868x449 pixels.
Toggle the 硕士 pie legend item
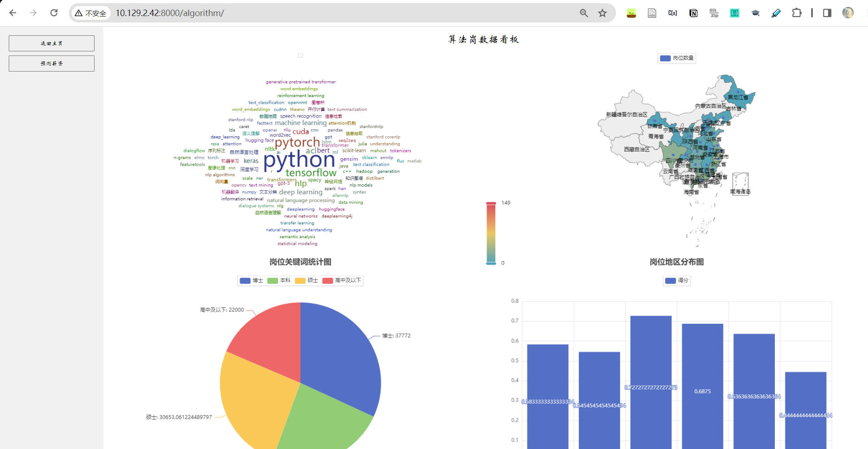tap(306, 280)
